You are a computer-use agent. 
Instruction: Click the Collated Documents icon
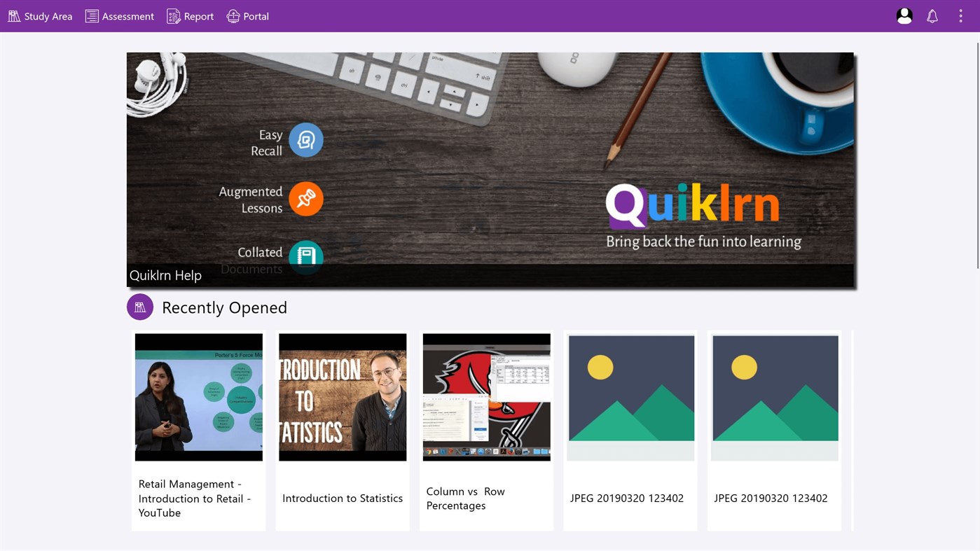pos(306,258)
